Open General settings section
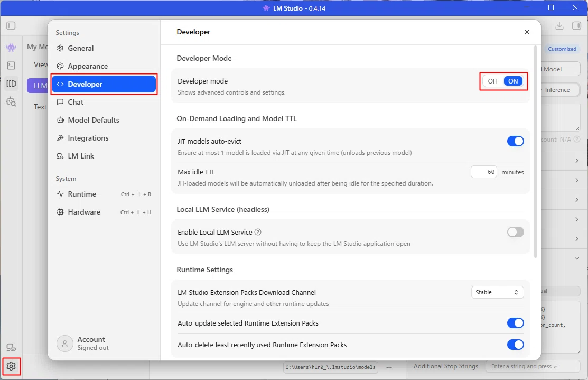This screenshot has width=588, height=380. (104, 48)
